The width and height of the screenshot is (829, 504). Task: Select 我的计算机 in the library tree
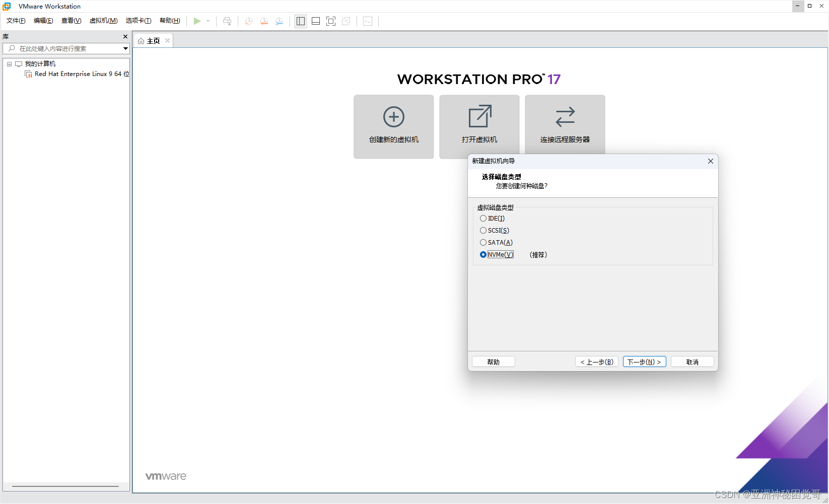pos(40,64)
